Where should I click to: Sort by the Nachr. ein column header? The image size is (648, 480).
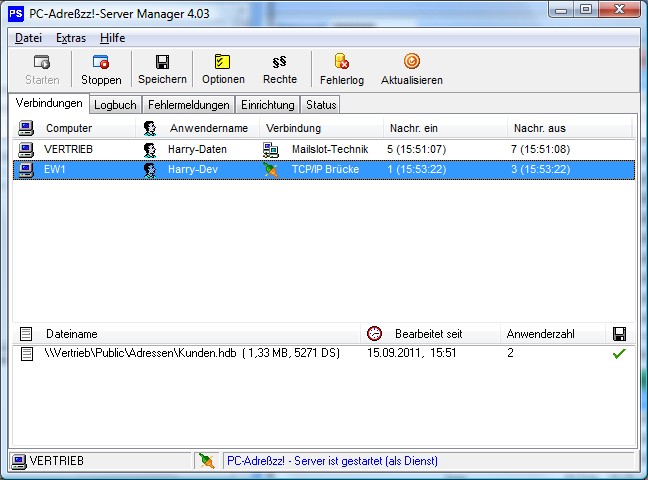[x=445, y=128]
